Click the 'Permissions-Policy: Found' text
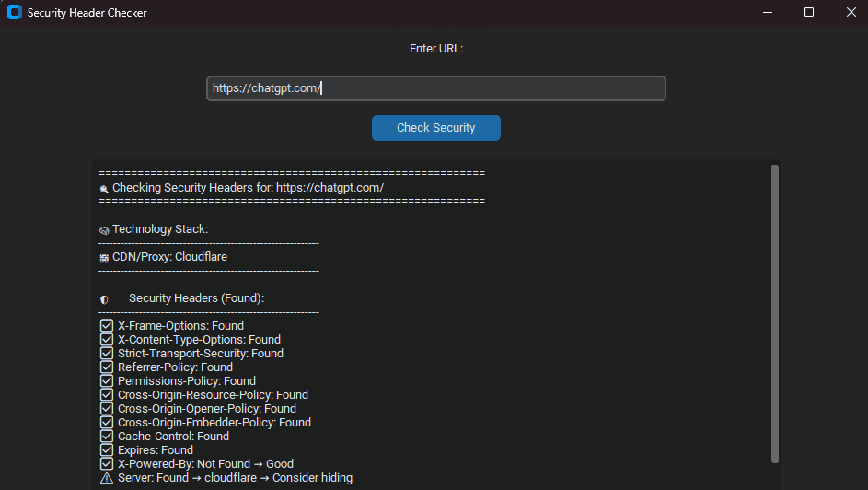The height and width of the screenshot is (490, 868). click(x=187, y=381)
